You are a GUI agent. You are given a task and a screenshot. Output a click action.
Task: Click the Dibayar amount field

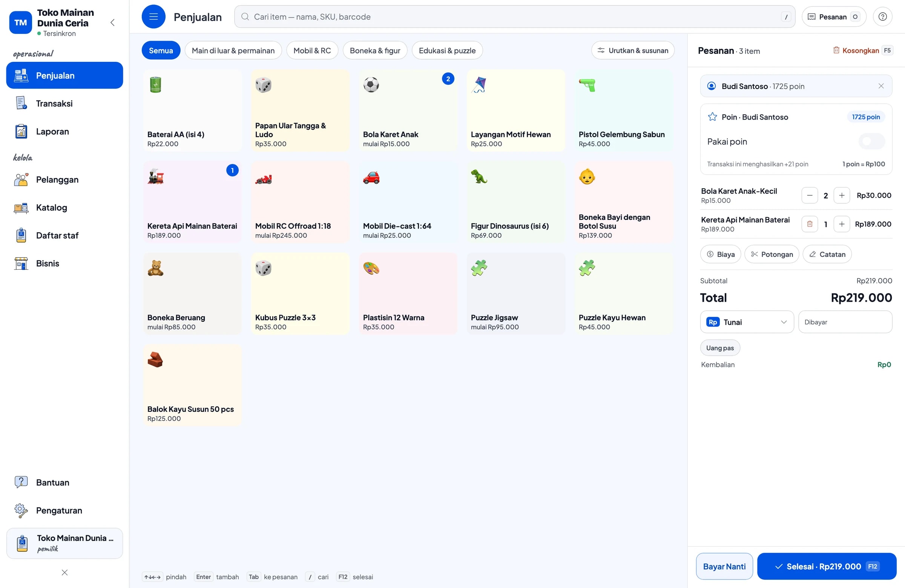(845, 322)
